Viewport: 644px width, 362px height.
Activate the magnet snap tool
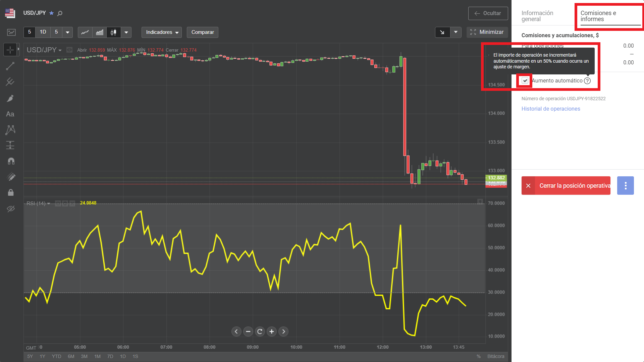(x=11, y=161)
